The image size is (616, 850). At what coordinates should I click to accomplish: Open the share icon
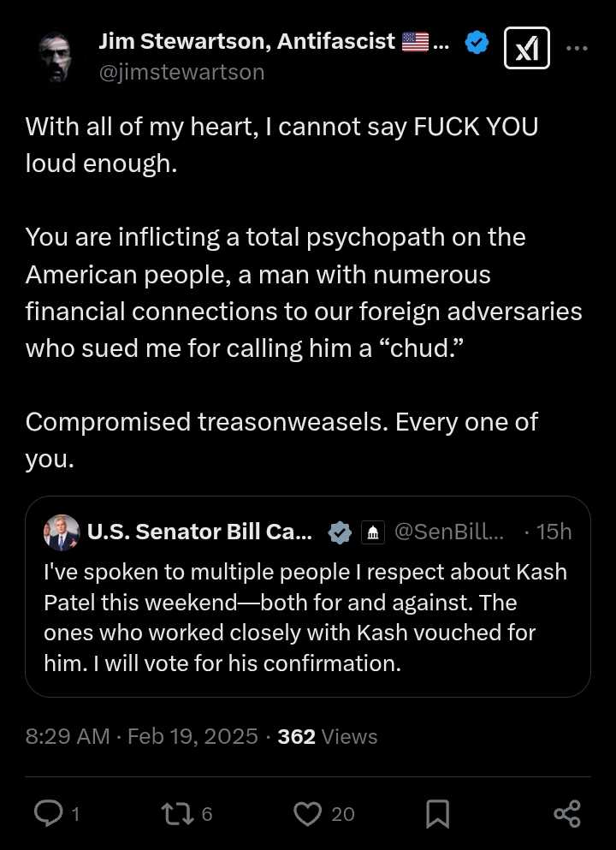tap(567, 814)
